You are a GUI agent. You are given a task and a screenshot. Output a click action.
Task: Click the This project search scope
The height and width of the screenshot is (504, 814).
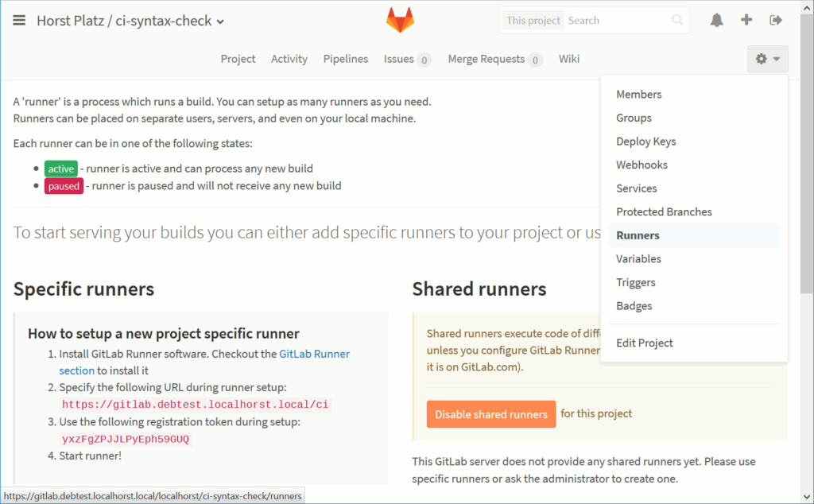pos(533,20)
